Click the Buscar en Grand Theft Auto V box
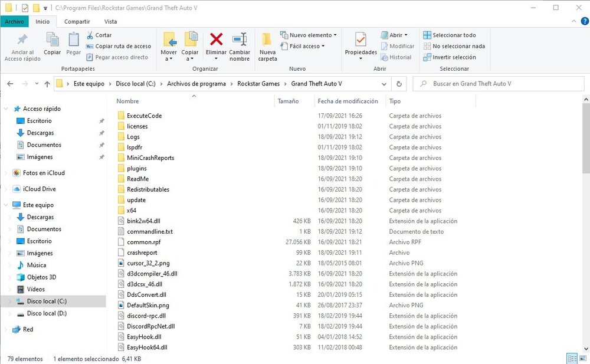The height and width of the screenshot is (364, 590). click(x=499, y=83)
